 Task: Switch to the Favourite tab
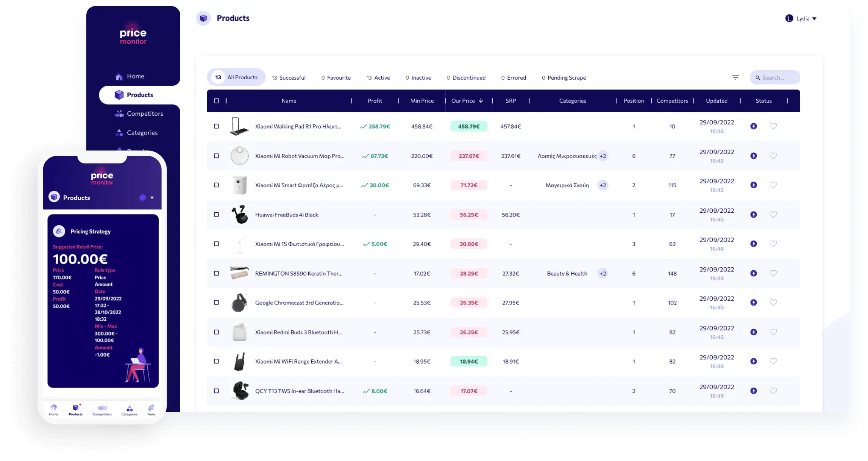point(336,78)
